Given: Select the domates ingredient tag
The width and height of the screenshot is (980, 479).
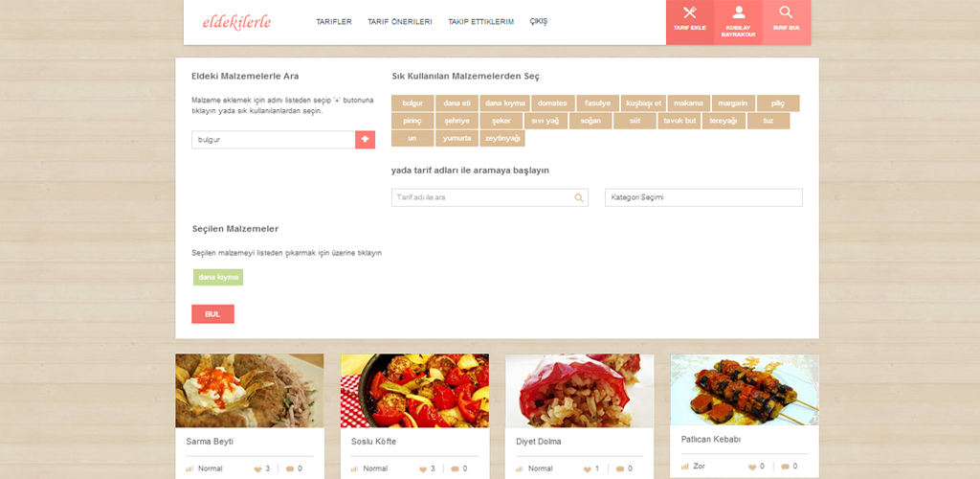Looking at the screenshot, I should point(552,103).
